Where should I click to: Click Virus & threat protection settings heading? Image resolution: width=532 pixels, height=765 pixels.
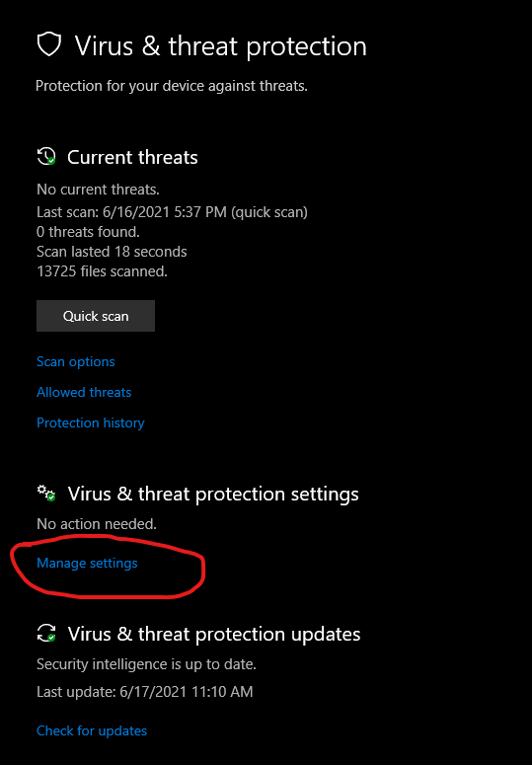[x=213, y=494]
